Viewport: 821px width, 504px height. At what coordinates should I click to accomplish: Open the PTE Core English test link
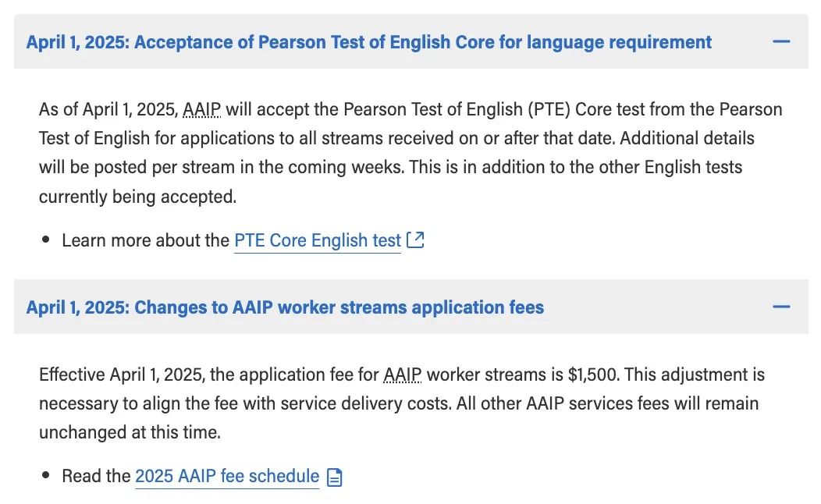[318, 240]
